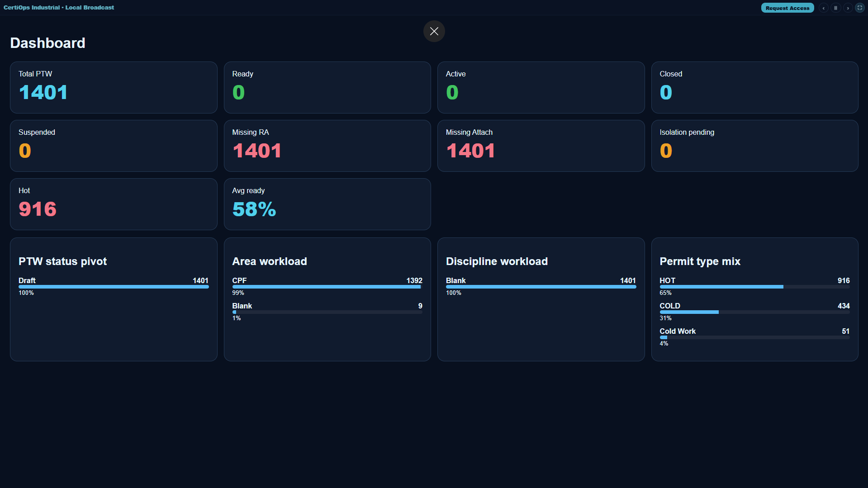Click the COLD count value 434
868x488 pixels.
pyautogui.click(x=844, y=306)
